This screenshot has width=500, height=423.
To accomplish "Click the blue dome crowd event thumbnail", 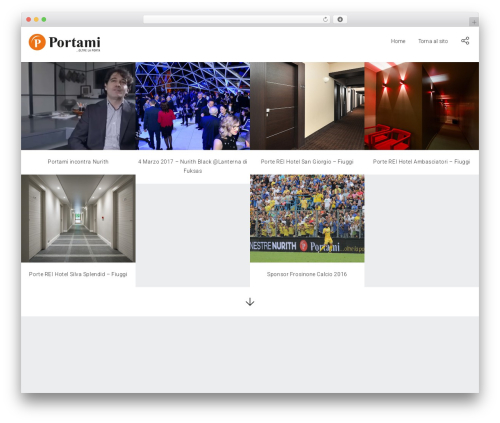I will tap(193, 106).
